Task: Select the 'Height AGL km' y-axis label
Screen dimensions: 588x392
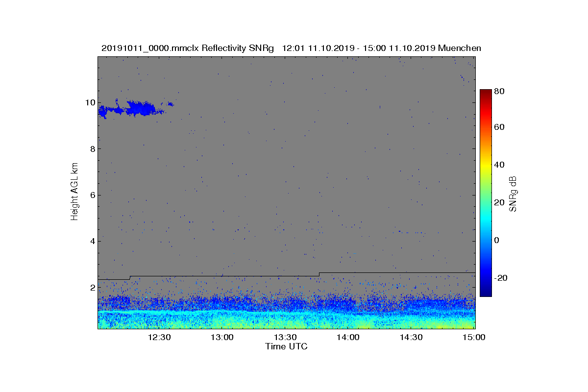Action: pos(74,192)
